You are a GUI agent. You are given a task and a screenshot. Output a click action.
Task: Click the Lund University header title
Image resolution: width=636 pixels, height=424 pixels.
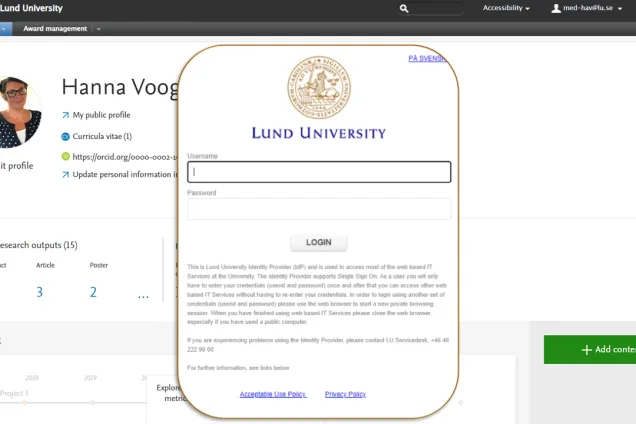31,8
